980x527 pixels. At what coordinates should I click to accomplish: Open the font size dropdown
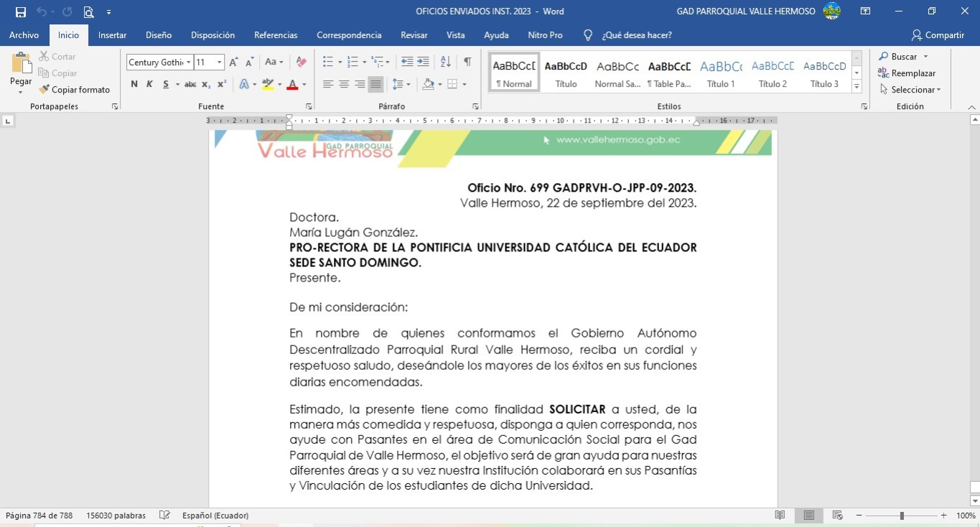[x=220, y=62]
